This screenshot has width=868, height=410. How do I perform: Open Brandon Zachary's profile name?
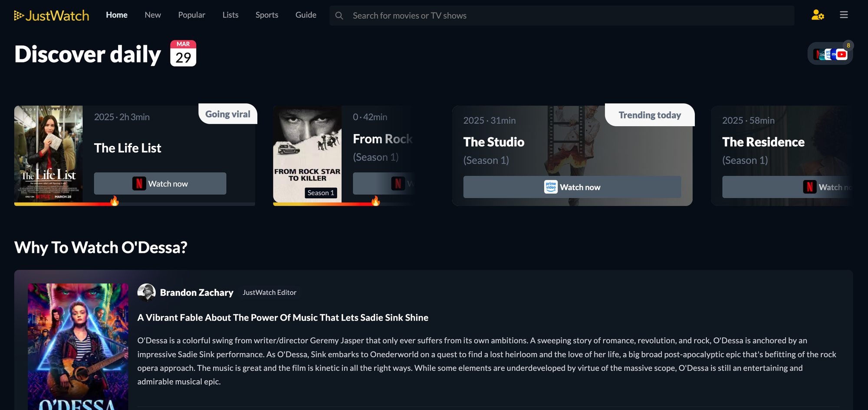tap(197, 292)
